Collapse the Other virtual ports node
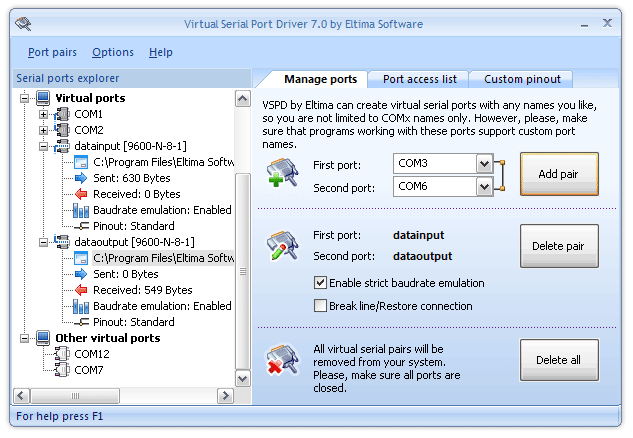Screen dimensions: 633x438 (25, 338)
